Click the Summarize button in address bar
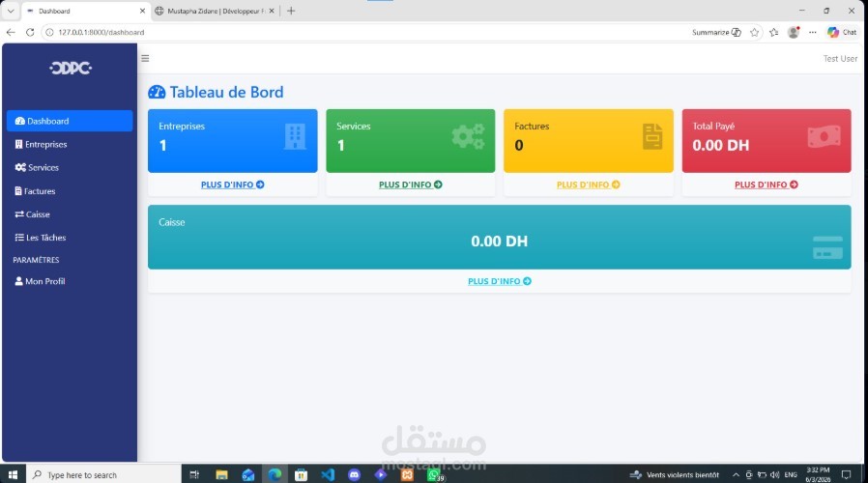The image size is (868, 483). click(x=716, y=33)
